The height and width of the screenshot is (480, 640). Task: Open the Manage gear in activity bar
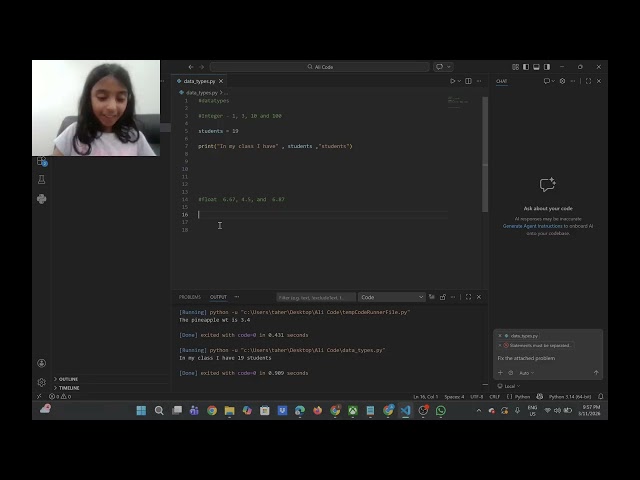coord(42,382)
